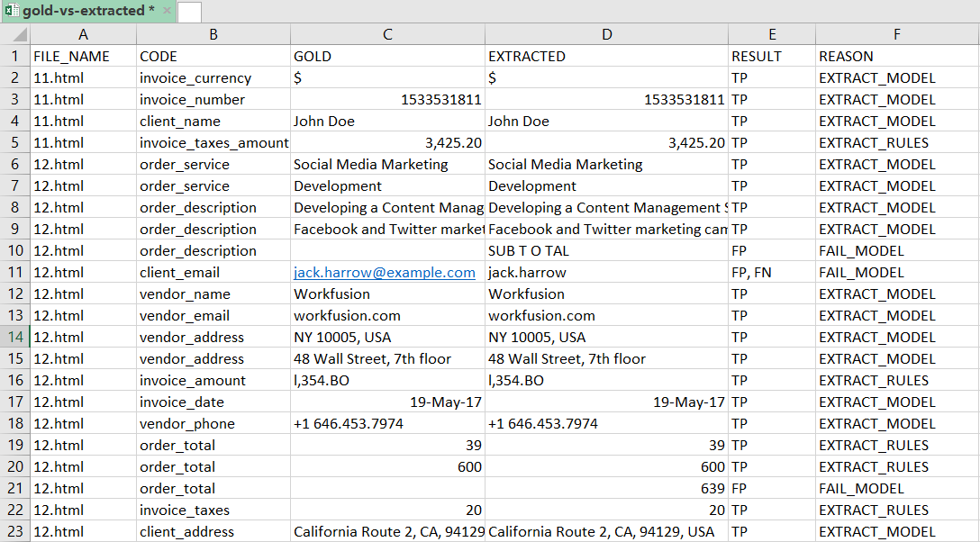Select the vendor_phone code cell
This screenshot has height=542, width=980.
click(x=213, y=423)
